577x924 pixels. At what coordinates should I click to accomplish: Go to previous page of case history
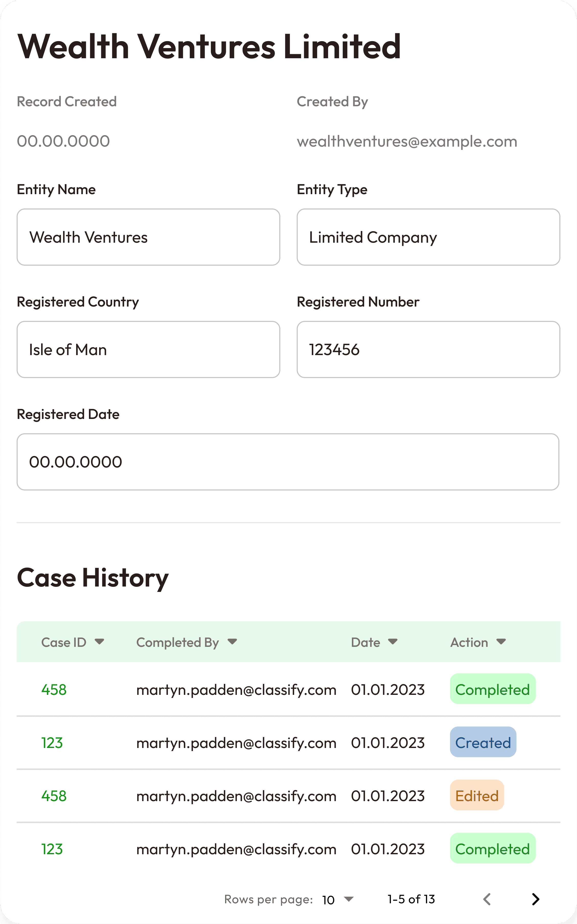pos(487,899)
